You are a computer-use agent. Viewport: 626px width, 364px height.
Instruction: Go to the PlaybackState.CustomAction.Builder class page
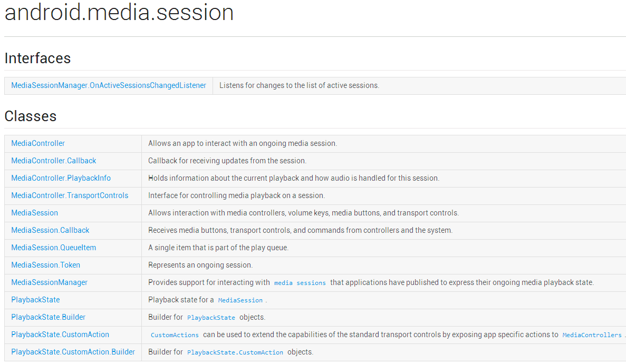73,352
